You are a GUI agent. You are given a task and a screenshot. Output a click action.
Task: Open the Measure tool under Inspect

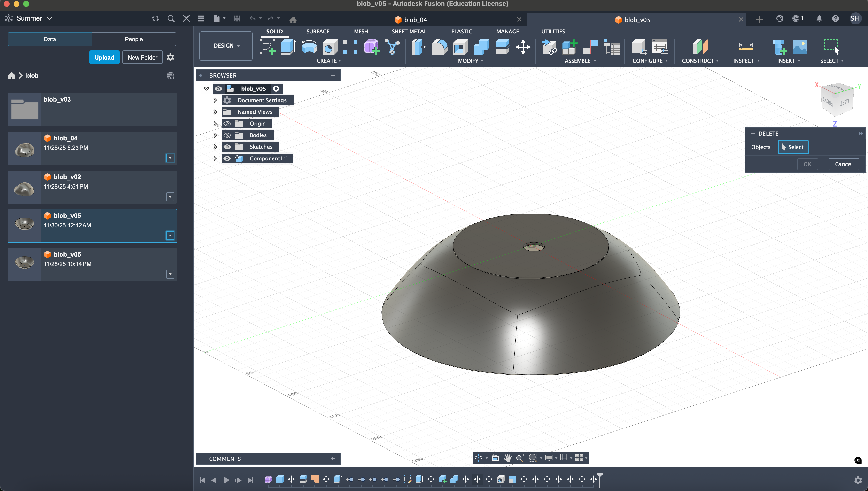[x=745, y=47]
